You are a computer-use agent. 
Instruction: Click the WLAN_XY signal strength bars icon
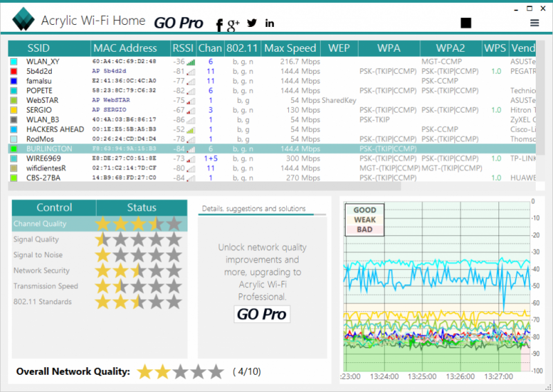point(191,62)
